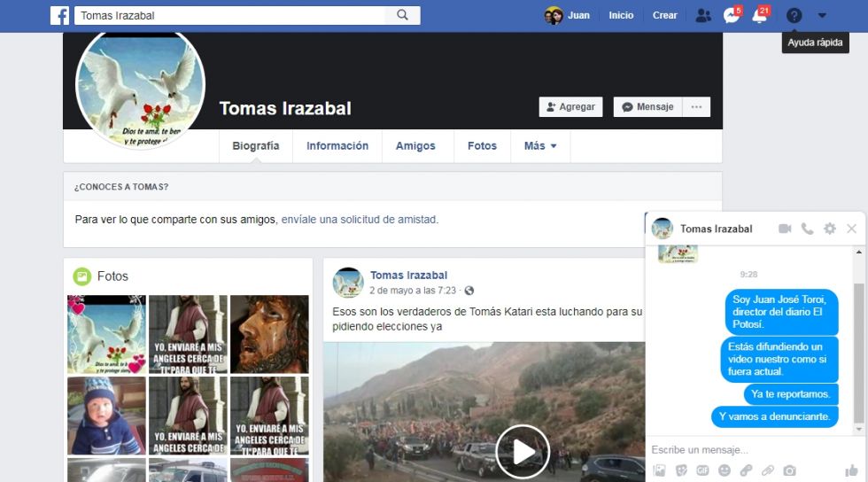Start a video call in the chat window
Viewport: 868px width, 482px height.
pyautogui.click(x=785, y=229)
